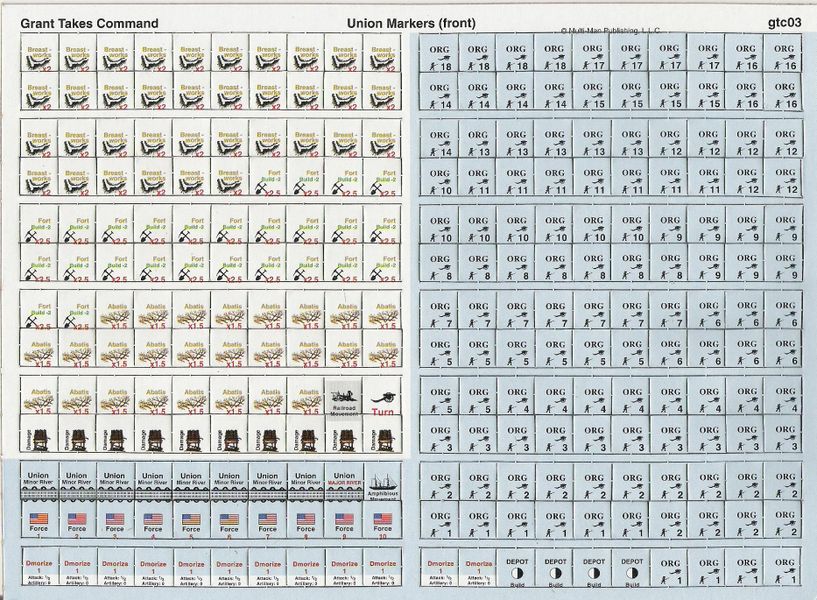This screenshot has height=600, width=817.
Task: Choose the Force 10 flag counter
Action: tap(382, 520)
